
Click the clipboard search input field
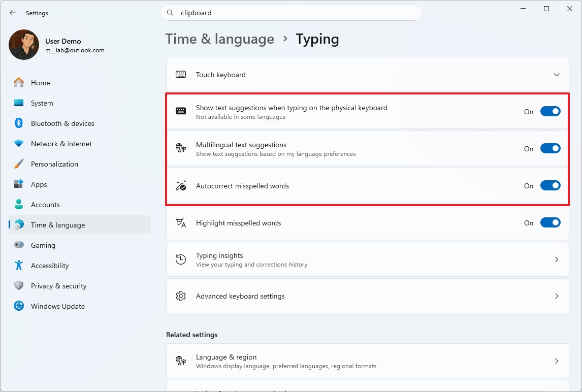pyautogui.click(x=291, y=13)
